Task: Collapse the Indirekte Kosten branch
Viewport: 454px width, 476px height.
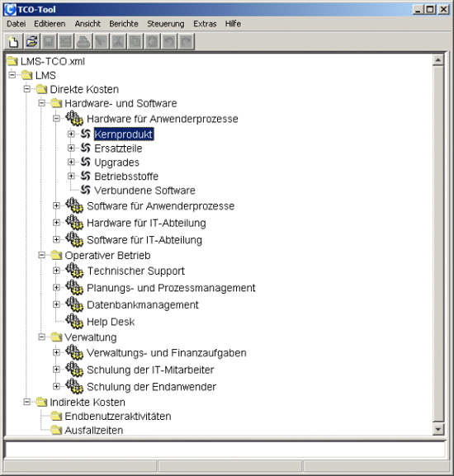Action: [27, 402]
